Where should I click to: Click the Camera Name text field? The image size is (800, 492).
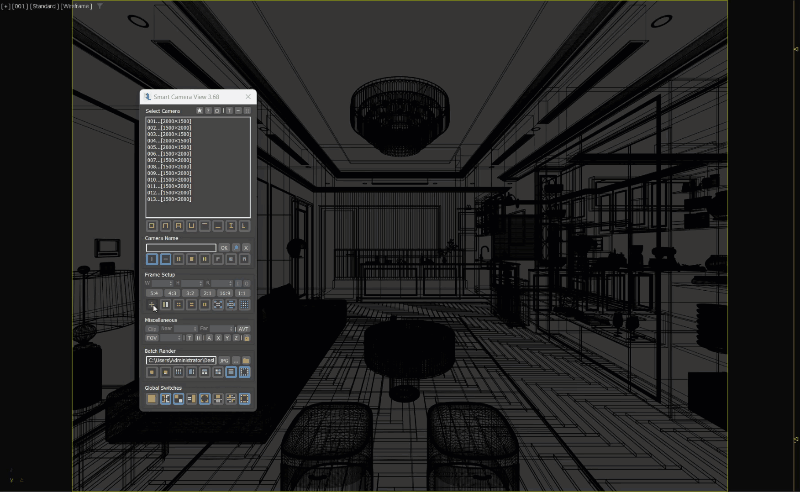tap(181, 247)
